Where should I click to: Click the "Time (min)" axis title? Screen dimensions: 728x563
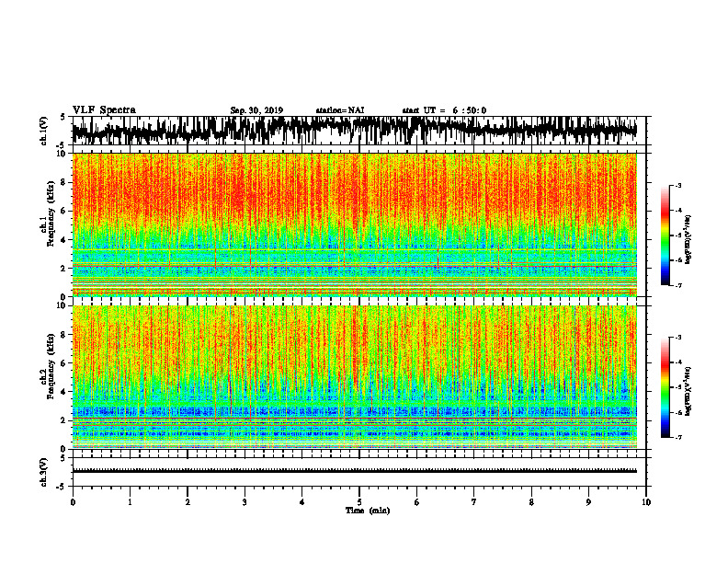368,511
